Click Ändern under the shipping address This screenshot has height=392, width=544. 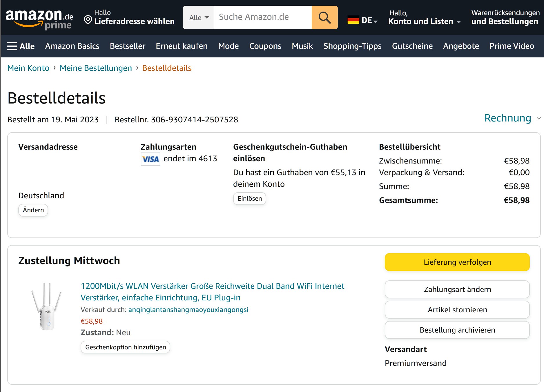[33, 210]
